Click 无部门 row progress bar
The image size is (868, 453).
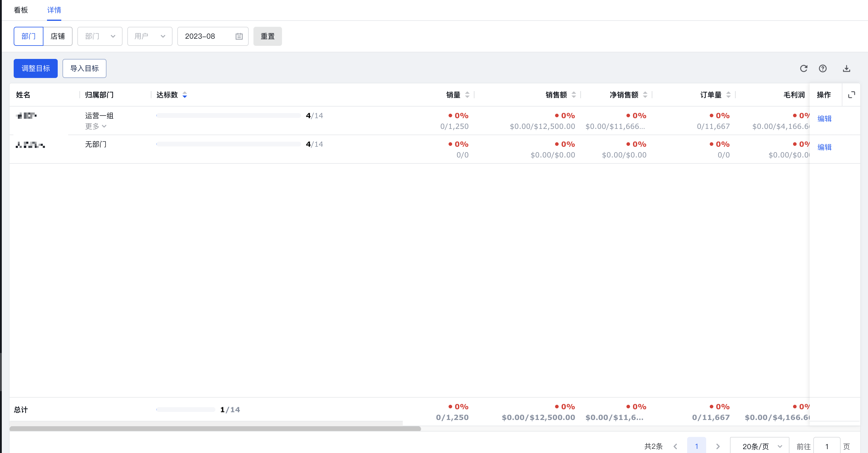(228, 144)
